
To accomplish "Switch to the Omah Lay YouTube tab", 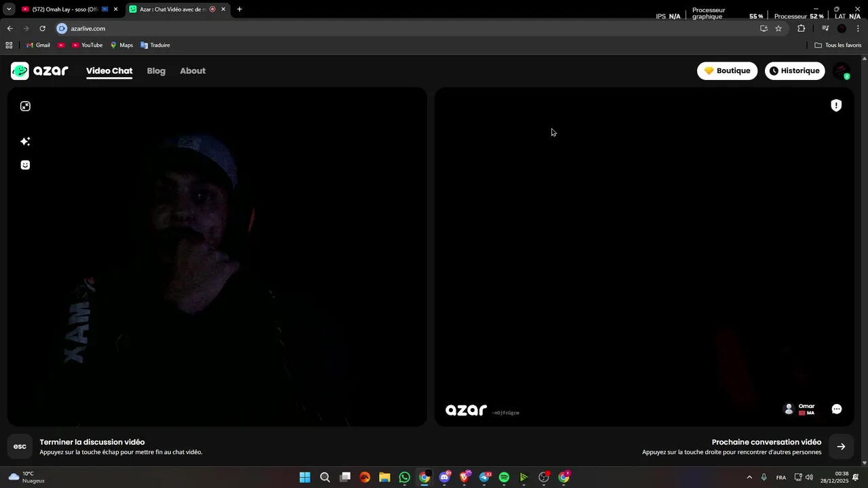I will point(66,9).
